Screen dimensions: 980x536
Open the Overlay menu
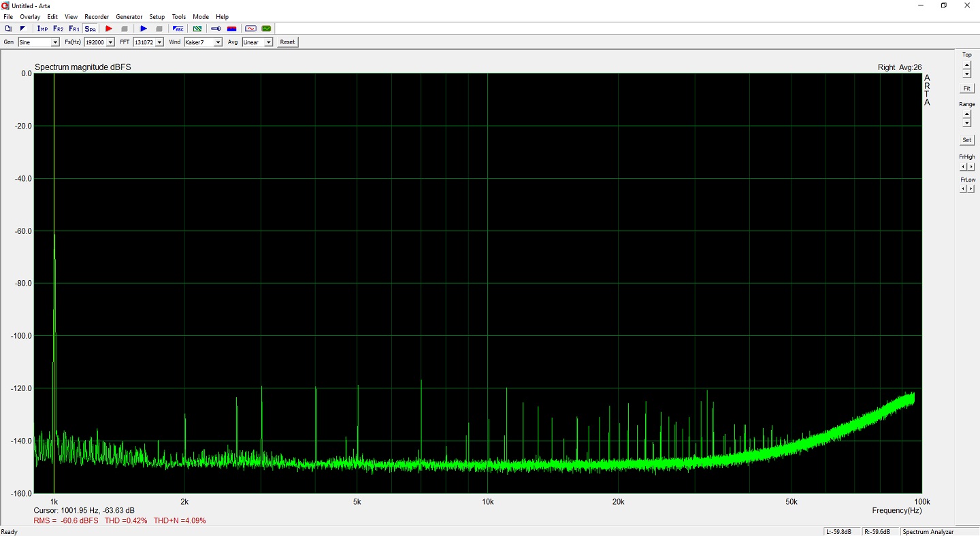(30, 17)
